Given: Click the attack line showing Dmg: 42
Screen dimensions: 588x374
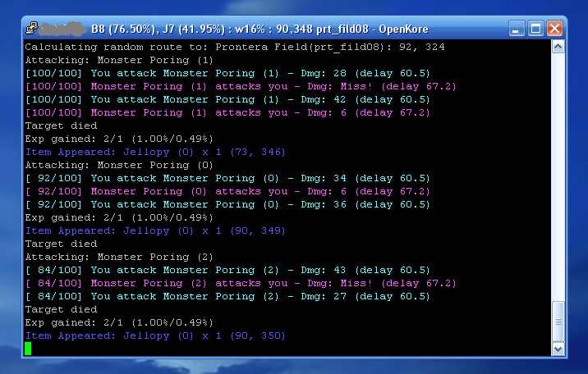Looking at the screenshot, I should click(227, 99).
